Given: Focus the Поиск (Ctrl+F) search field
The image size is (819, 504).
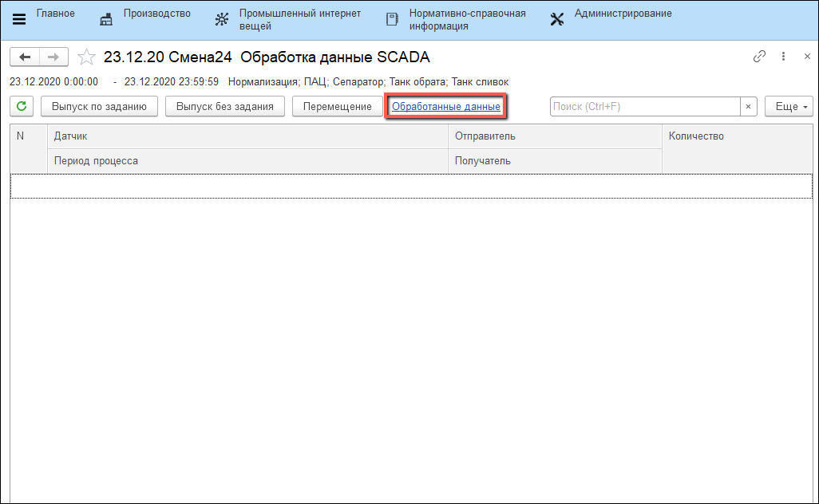Looking at the screenshot, I should click(x=645, y=107).
